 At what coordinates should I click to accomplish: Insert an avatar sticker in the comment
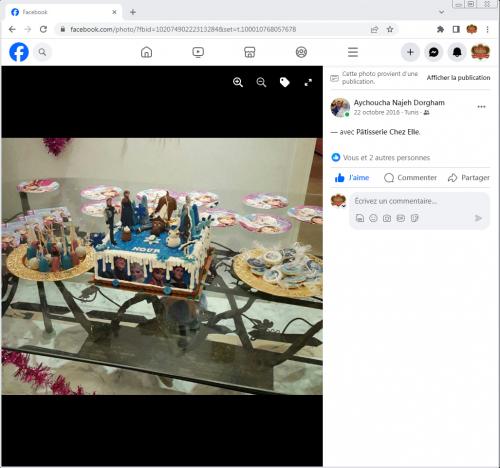[360, 218]
